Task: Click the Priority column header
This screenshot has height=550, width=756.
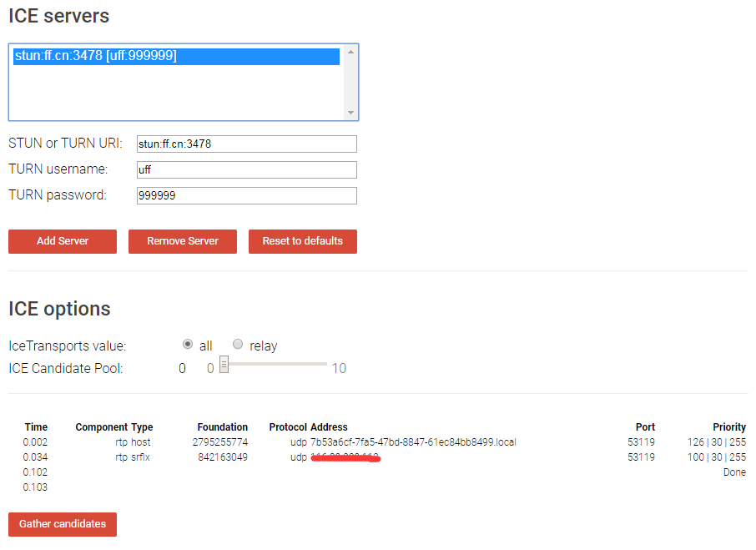Action: (729, 426)
